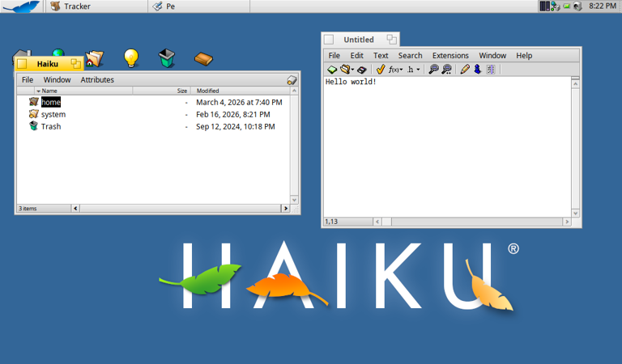Click the brown book desktop icon
Image resolution: width=622 pixels, height=364 pixels.
pyautogui.click(x=203, y=58)
